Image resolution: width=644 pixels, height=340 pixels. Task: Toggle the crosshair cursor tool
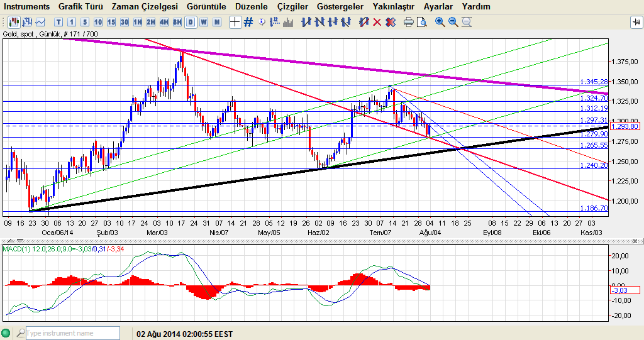(235, 22)
